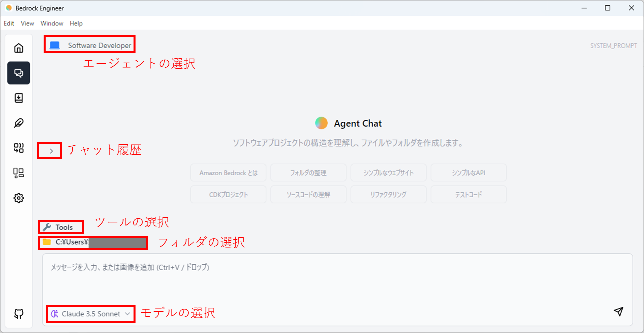Pick the 'Amazon Bedrock とは' suggestion
The width and height of the screenshot is (644, 333).
tap(228, 173)
